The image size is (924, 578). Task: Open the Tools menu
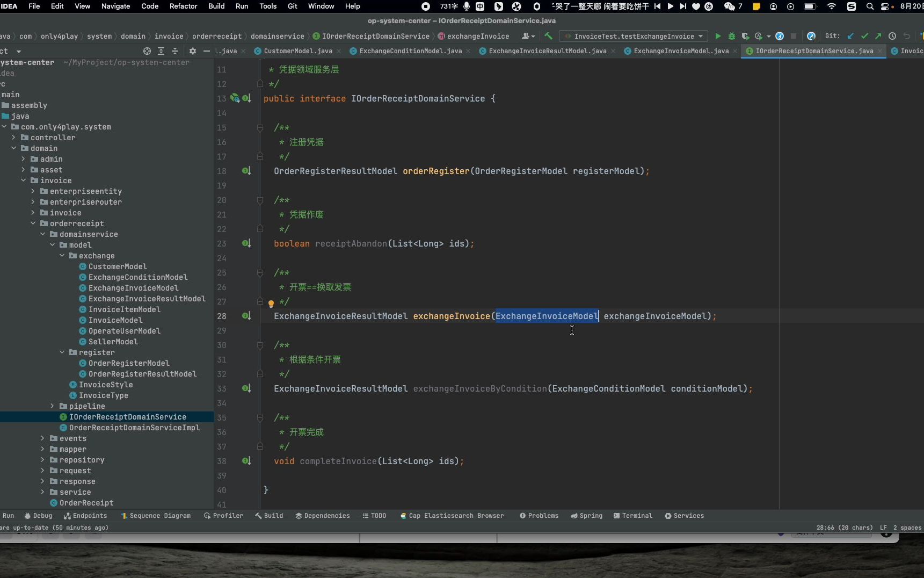pyautogui.click(x=268, y=6)
